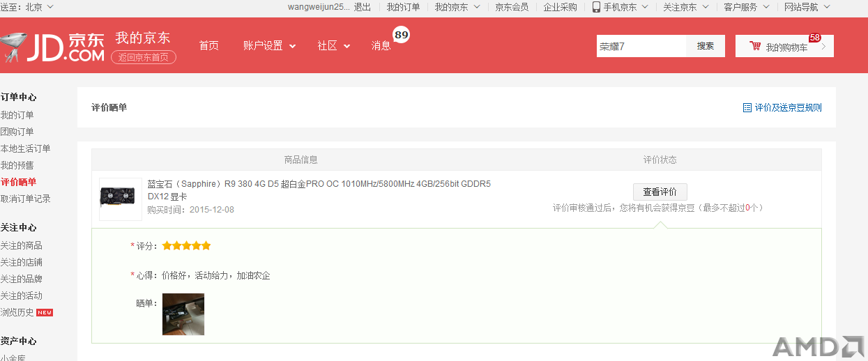Select 取消订单记录 in the sidebar
Screen dimensions: 868x361
pyautogui.click(x=25, y=199)
